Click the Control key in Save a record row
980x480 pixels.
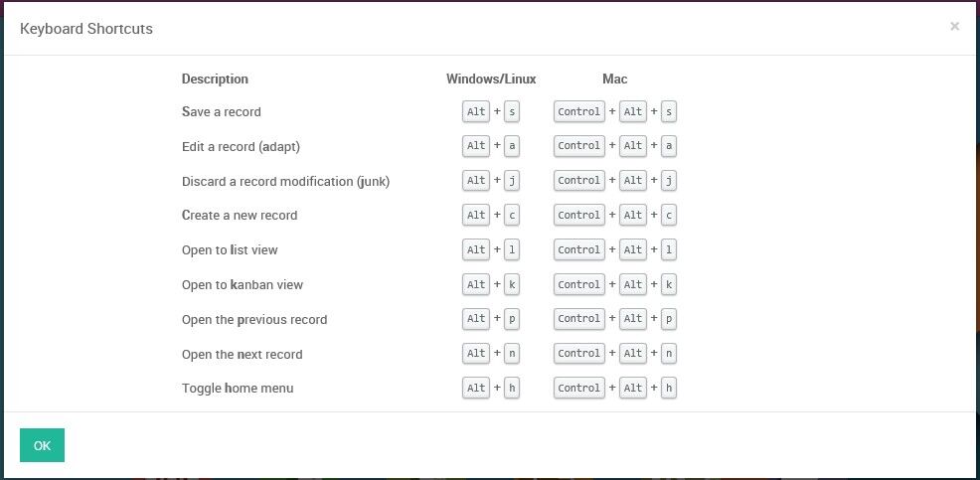coord(579,111)
